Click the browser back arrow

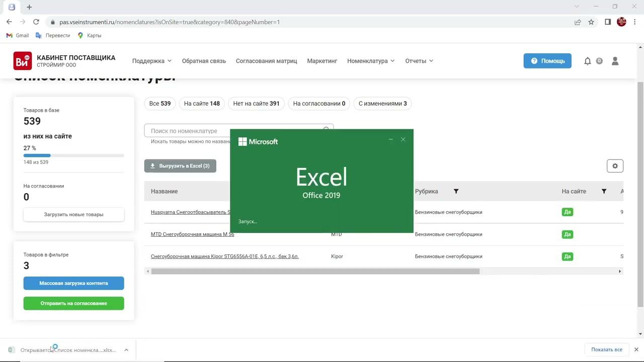(9, 22)
